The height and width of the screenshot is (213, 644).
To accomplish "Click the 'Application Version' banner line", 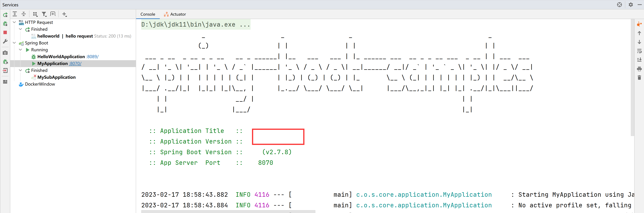I will (196, 141).
